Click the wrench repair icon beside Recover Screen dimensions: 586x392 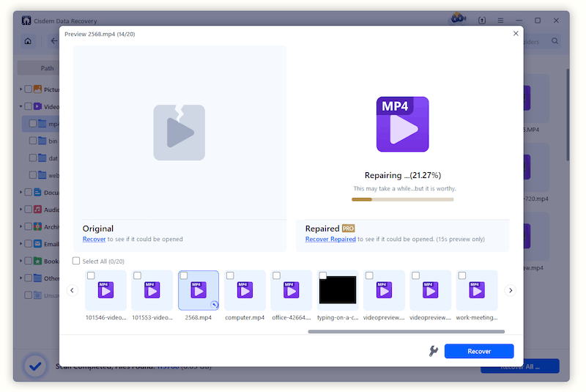coord(434,351)
